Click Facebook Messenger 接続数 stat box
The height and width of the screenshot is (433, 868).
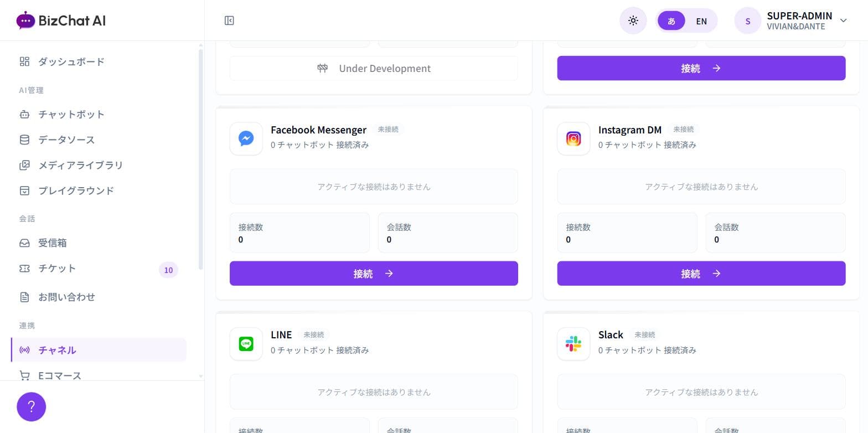click(x=299, y=233)
